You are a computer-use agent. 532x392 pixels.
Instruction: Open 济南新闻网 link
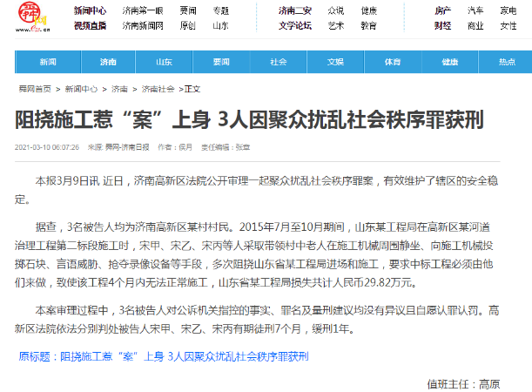coord(143,26)
